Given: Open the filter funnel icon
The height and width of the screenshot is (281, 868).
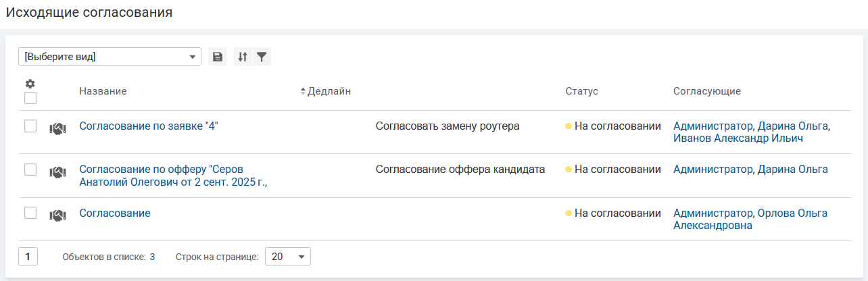Looking at the screenshot, I should point(262,57).
